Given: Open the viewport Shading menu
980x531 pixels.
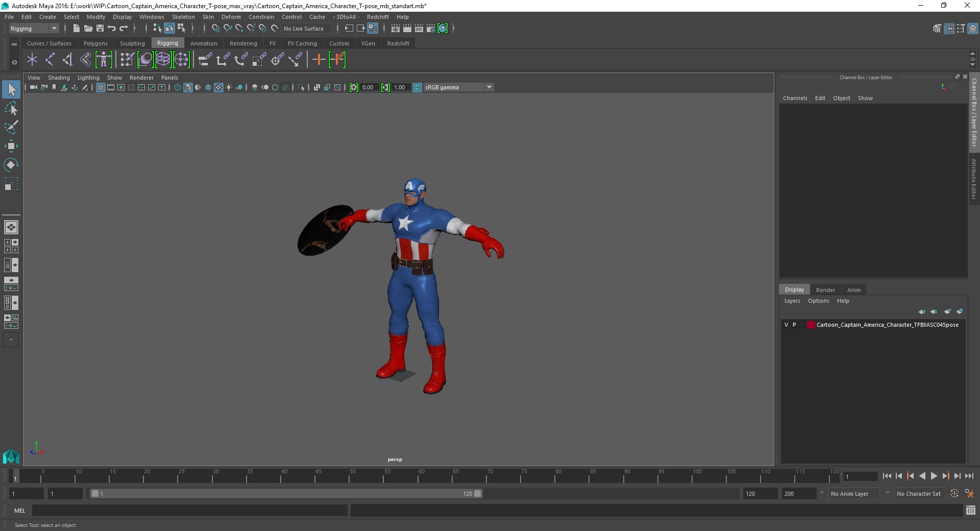Looking at the screenshot, I should pos(59,78).
